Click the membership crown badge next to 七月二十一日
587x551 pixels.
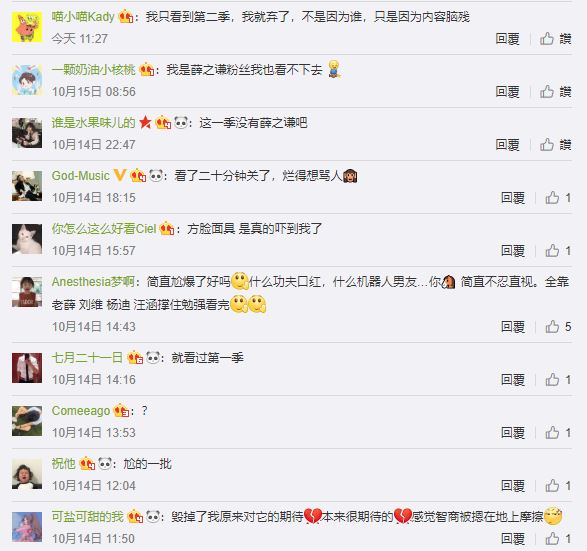135,357
